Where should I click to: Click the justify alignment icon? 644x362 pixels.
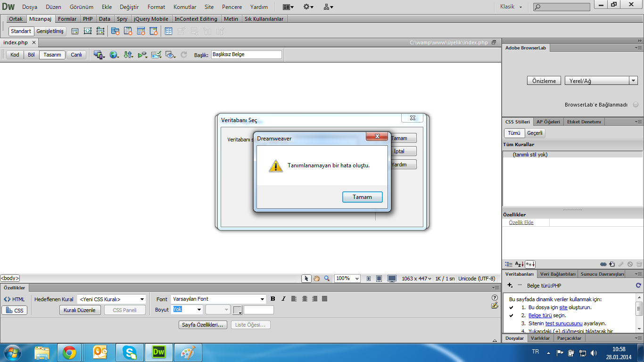(x=324, y=299)
